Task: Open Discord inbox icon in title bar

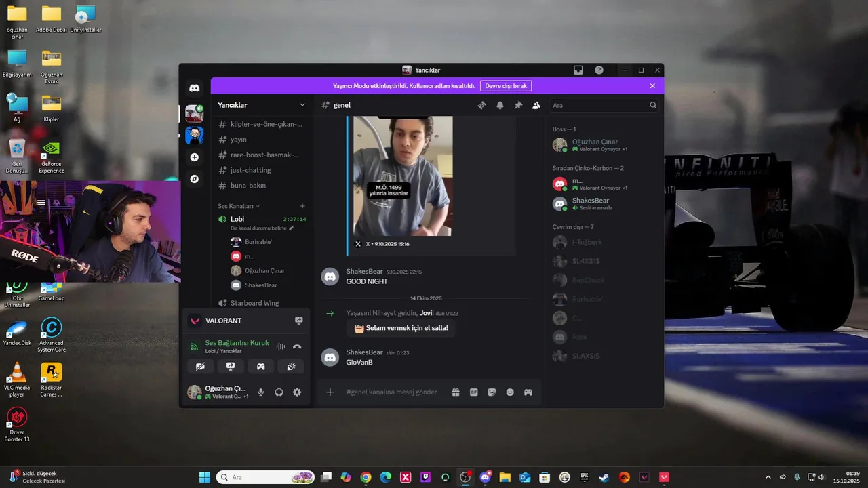Action: (x=578, y=70)
